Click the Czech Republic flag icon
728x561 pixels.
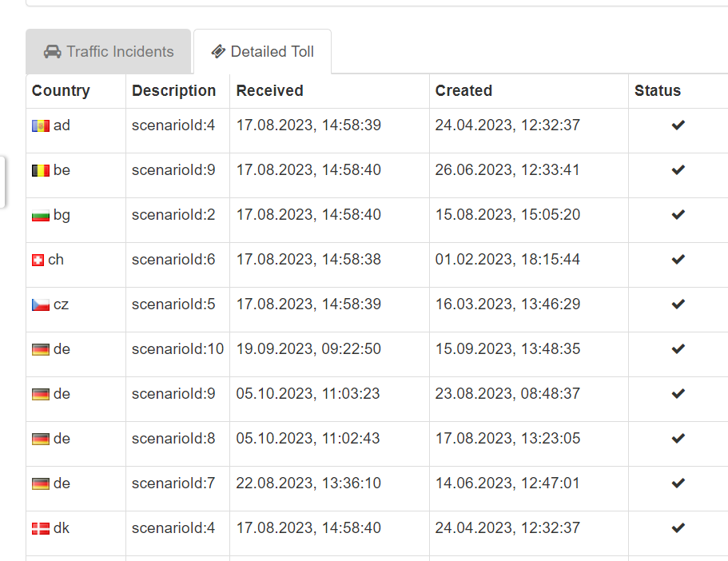(x=41, y=304)
